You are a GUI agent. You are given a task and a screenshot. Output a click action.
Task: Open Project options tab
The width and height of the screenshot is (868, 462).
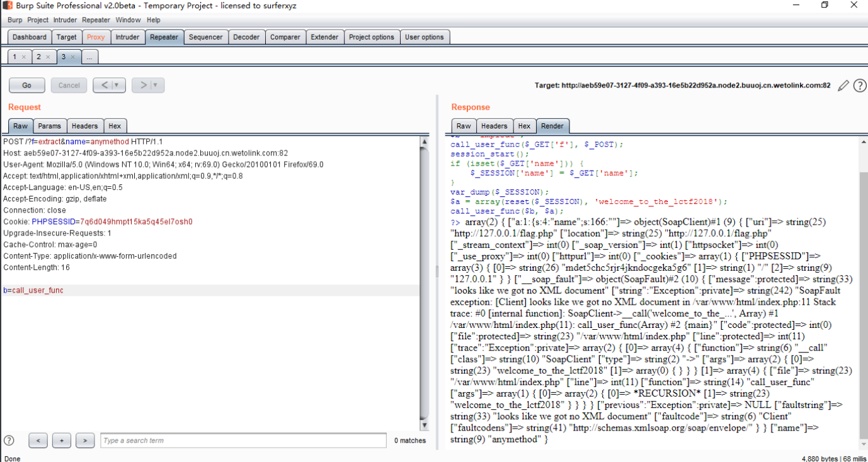click(x=372, y=37)
